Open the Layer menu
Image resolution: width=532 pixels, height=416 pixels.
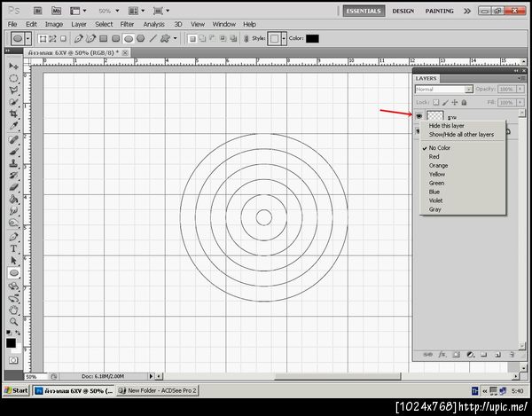pyautogui.click(x=79, y=24)
